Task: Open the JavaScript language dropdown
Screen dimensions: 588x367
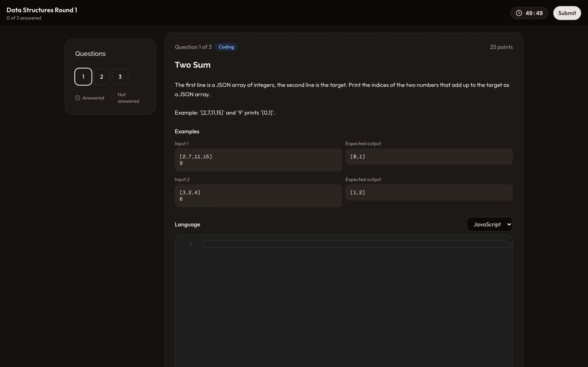Action: [x=490, y=224]
